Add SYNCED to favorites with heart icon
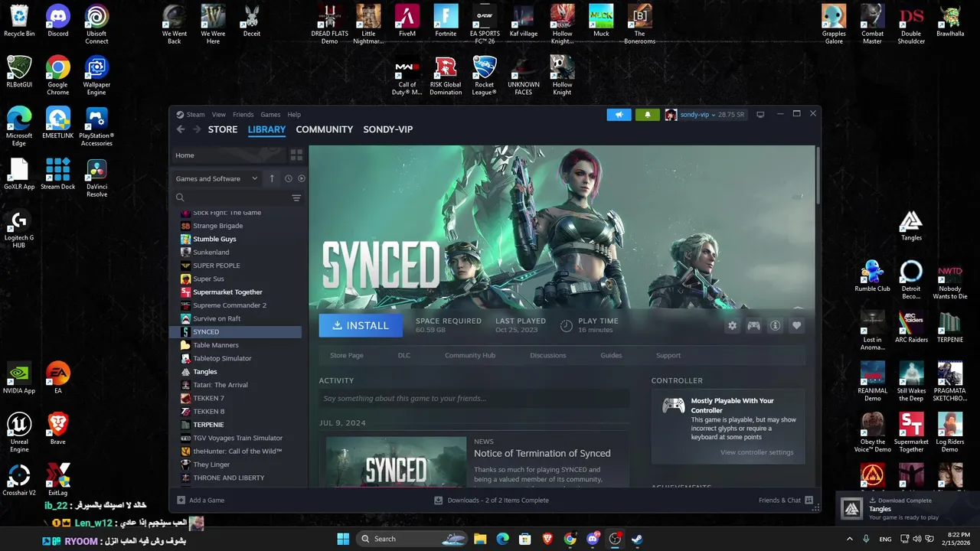Image resolution: width=980 pixels, height=551 pixels. (x=797, y=325)
